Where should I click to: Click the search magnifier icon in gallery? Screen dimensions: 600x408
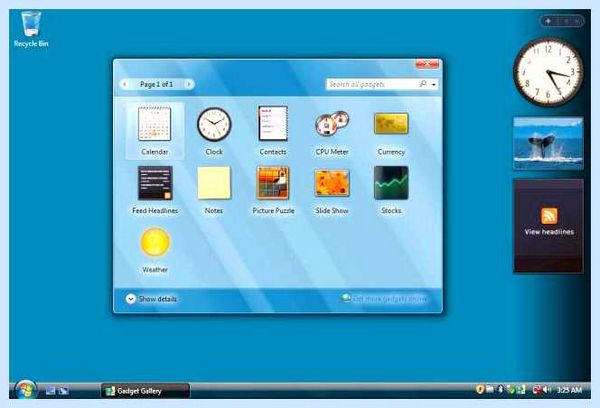(x=423, y=83)
